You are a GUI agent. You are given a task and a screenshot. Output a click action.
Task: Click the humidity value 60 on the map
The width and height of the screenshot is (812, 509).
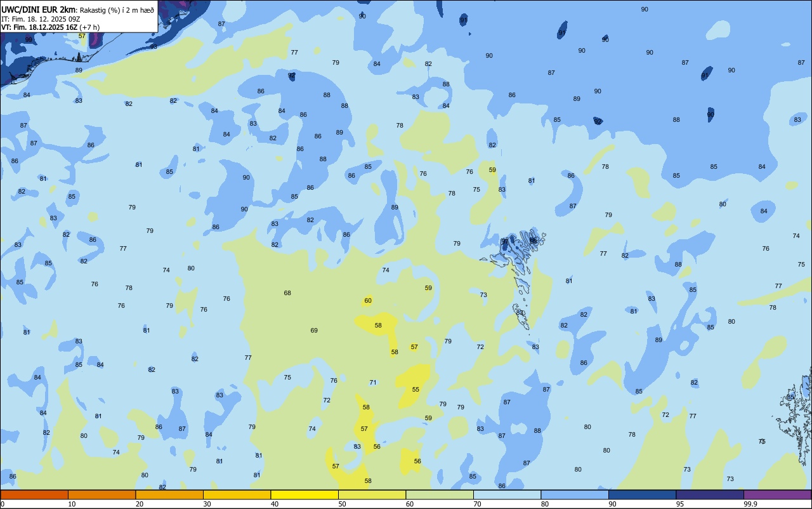click(x=368, y=301)
